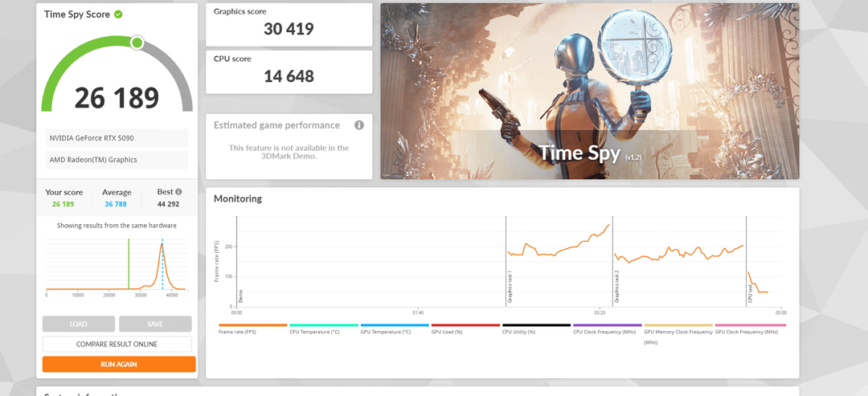The image size is (868, 396).
Task: Click the LOAD button
Action: pyautogui.click(x=79, y=324)
